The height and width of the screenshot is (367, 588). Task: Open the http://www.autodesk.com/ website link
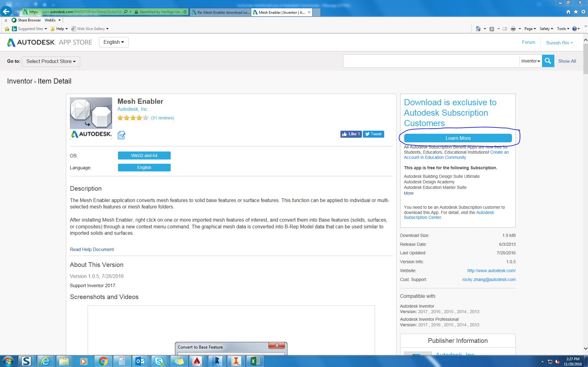[491, 271]
